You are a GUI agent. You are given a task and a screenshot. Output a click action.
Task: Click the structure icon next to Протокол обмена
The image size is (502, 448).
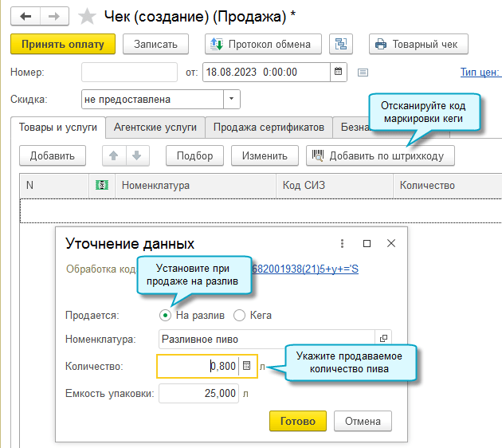344,44
